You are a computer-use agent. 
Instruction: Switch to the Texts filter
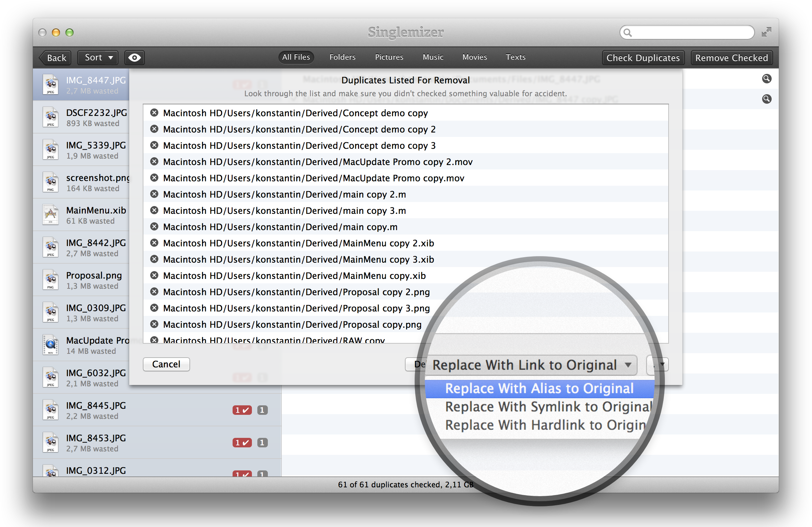coord(516,57)
